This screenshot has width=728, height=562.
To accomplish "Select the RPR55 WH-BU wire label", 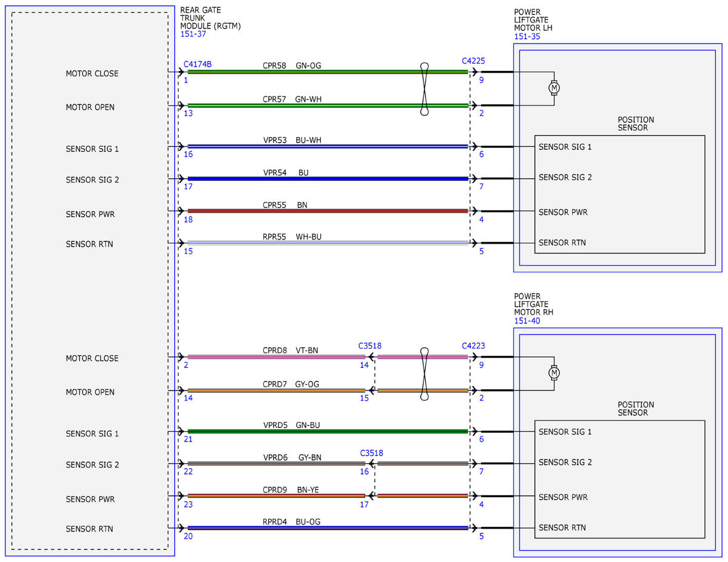I will [x=292, y=236].
